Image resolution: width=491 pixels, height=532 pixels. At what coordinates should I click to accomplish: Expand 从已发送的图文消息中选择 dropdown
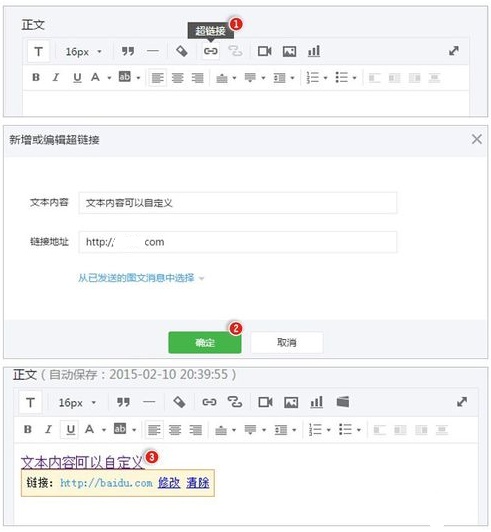141,278
